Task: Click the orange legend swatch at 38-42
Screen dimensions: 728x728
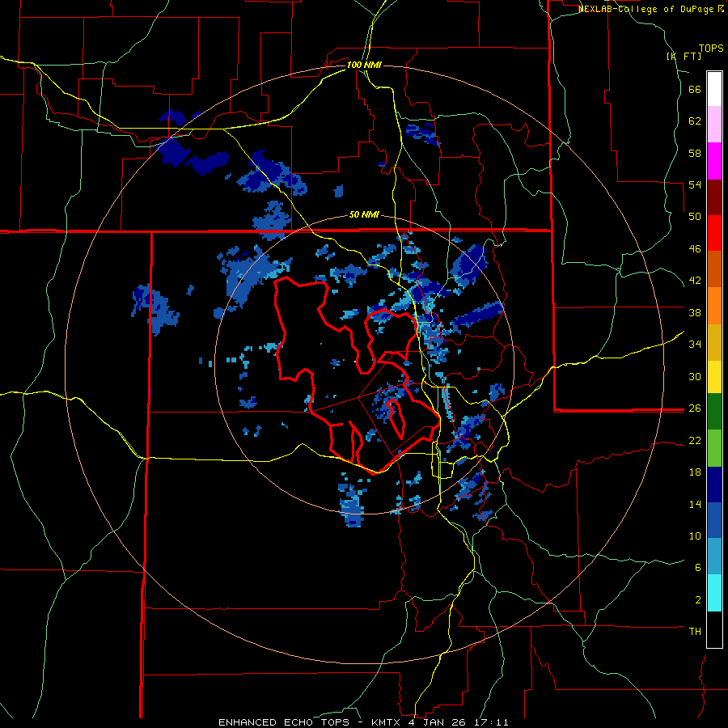Action: (714, 306)
